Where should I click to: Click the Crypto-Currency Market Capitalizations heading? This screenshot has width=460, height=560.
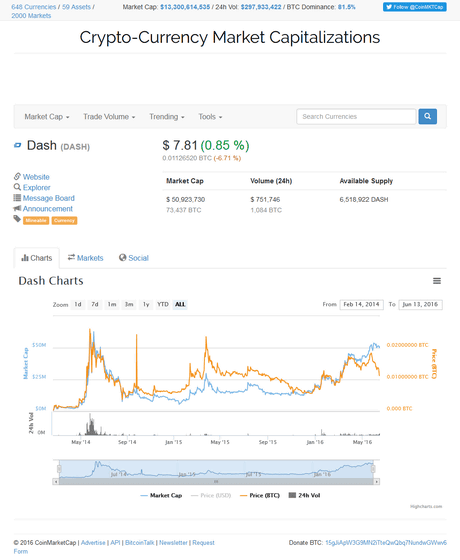tap(230, 37)
